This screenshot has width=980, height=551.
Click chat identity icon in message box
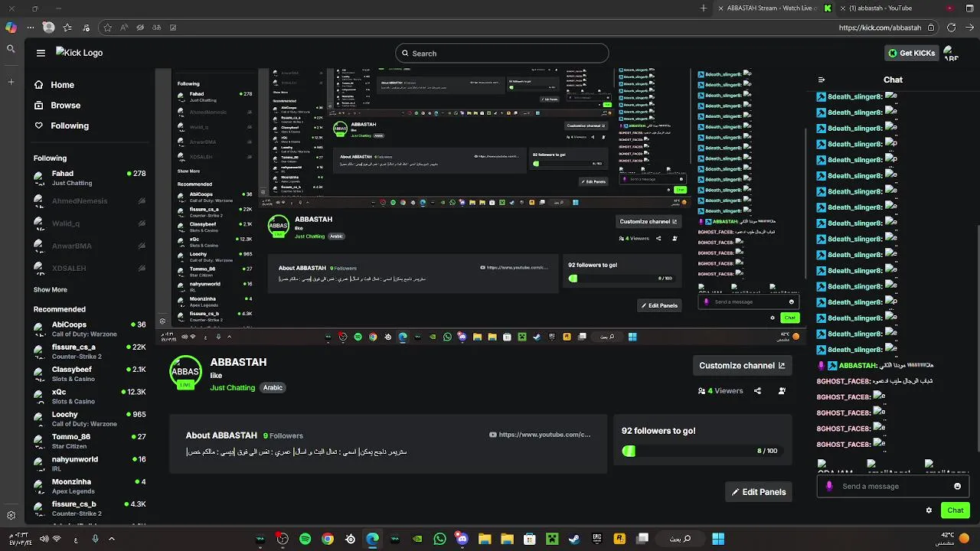point(829,486)
